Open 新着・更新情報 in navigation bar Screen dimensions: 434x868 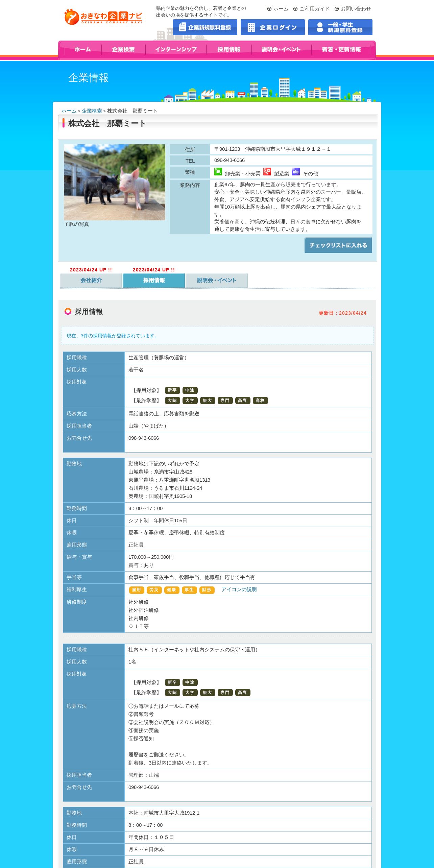click(x=341, y=49)
